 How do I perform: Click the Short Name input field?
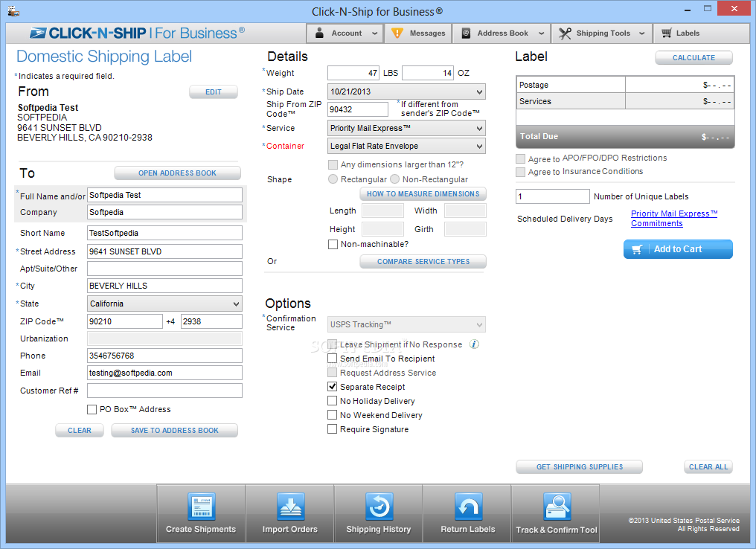click(x=165, y=233)
